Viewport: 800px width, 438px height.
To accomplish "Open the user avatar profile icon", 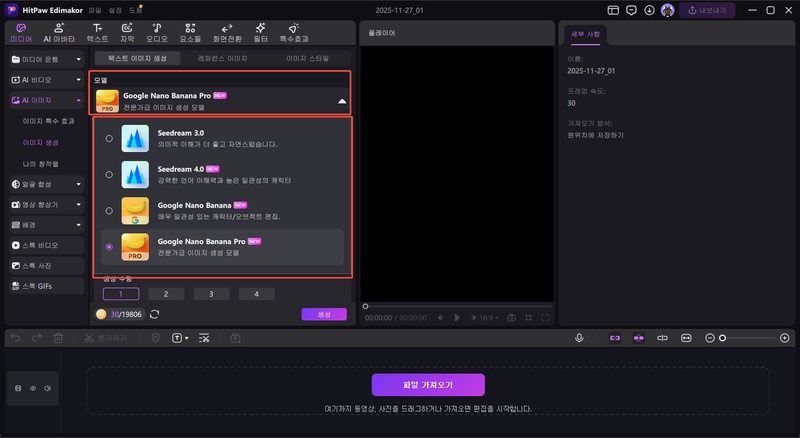I will click(667, 10).
